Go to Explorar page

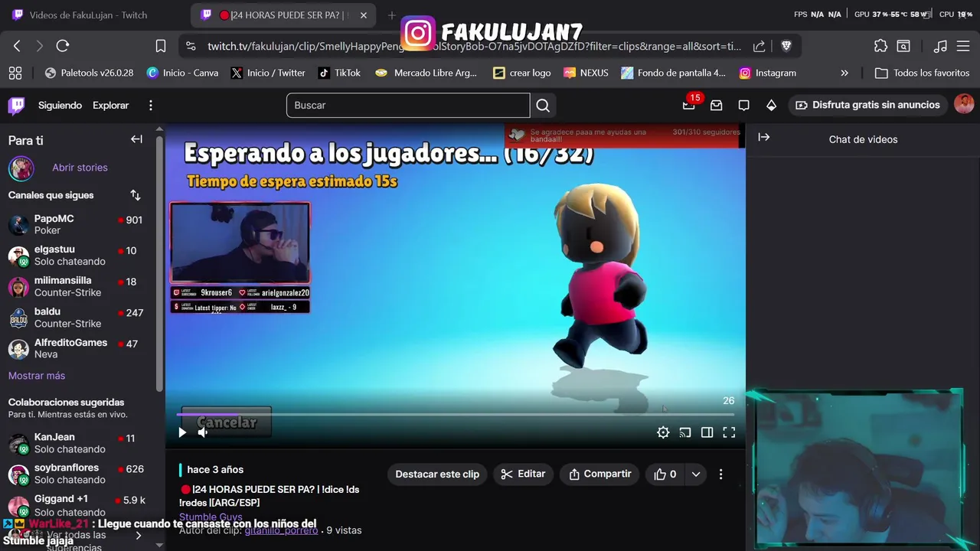[x=110, y=106]
